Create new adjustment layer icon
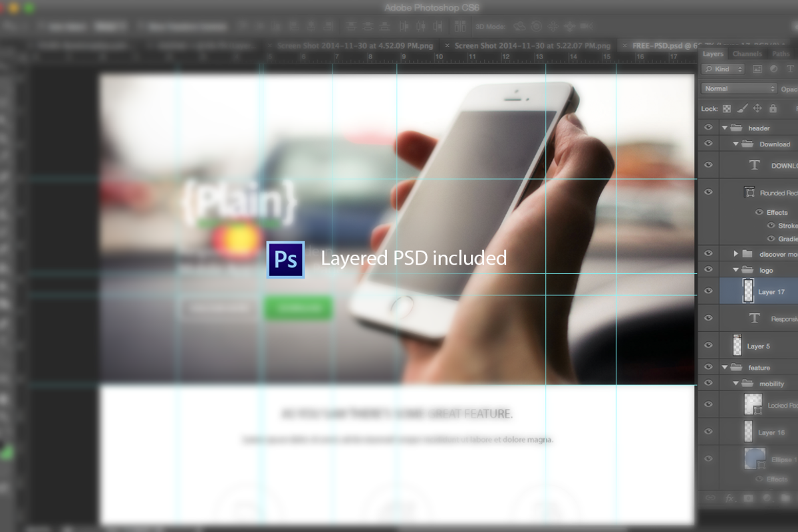This screenshot has width=798, height=532. point(767,497)
